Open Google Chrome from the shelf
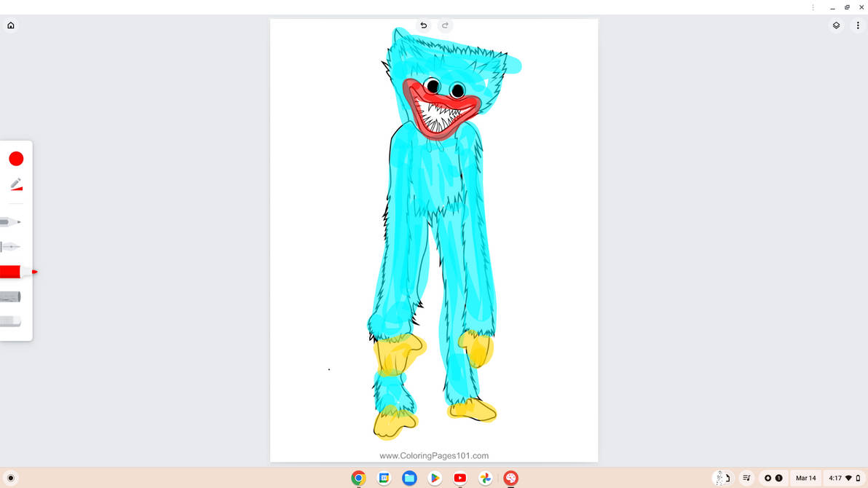This screenshot has width=868, height=488. click(x=359, y=478)
